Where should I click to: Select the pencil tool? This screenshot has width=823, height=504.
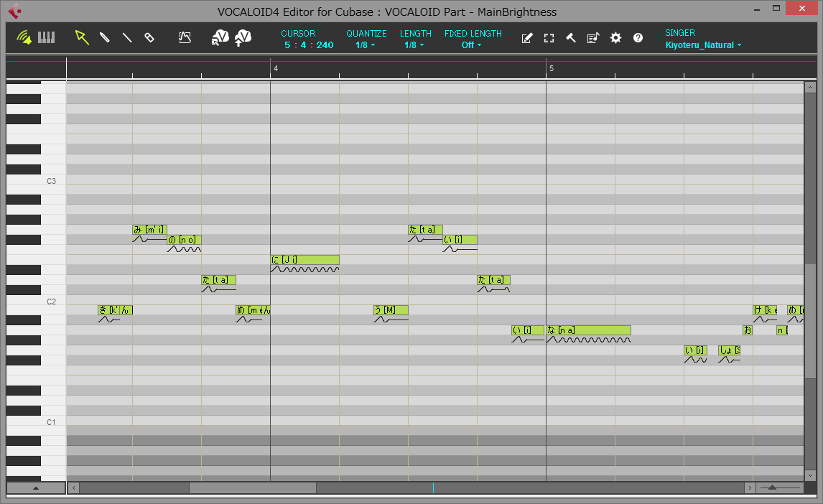tap(104, 38)
